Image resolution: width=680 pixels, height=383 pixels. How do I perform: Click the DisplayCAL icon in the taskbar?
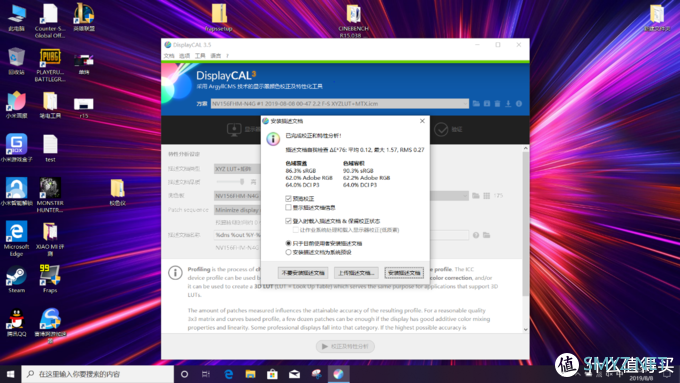(x=338, y=374)
